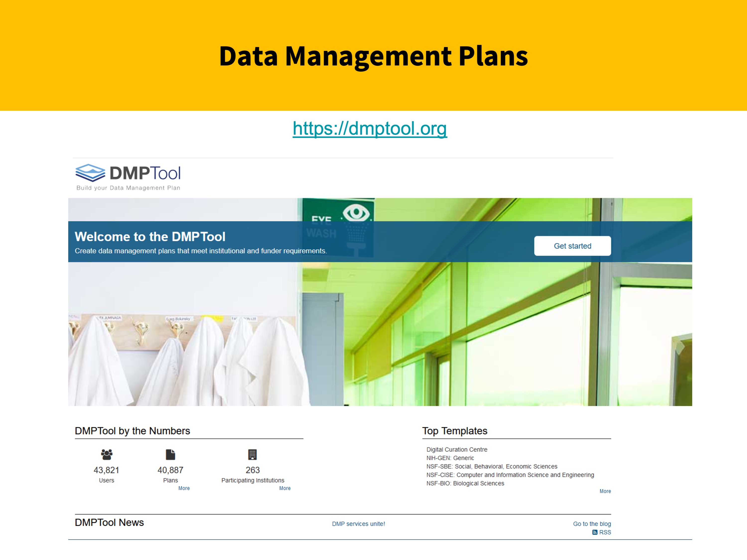The image size is (747, 560).
Task: Open More link under Top Templates
Action: [x=605, y=491]
